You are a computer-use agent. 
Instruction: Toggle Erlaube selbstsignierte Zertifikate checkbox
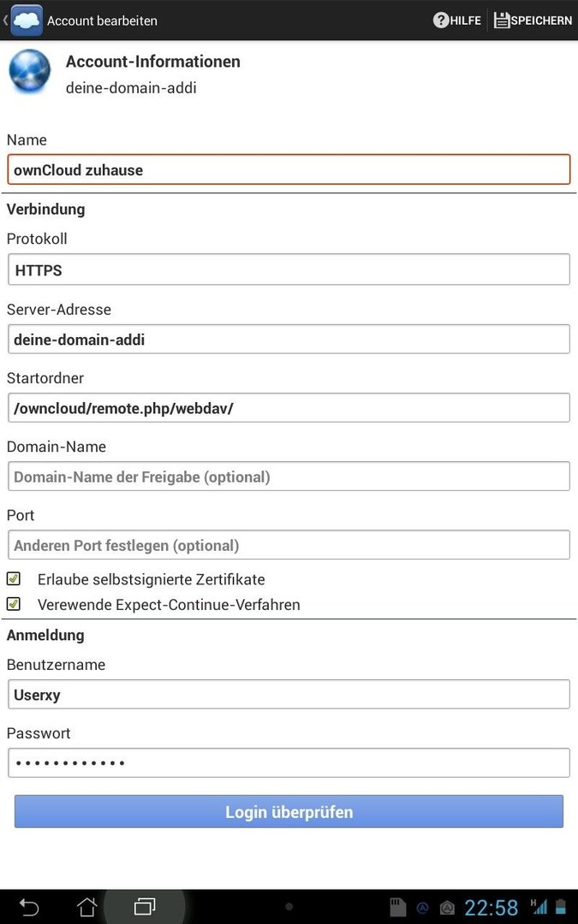tap(14, 578)
